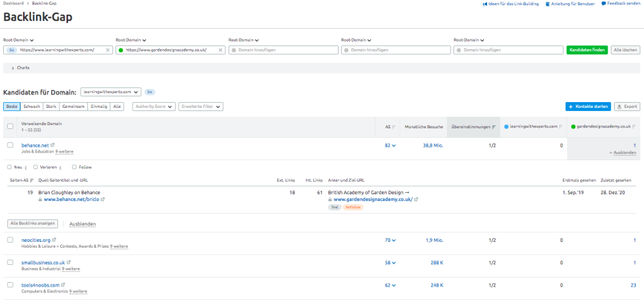Open external link icon next to smallbusiness.co.uk
Screen dimensions: 644x300
point(69,262)
